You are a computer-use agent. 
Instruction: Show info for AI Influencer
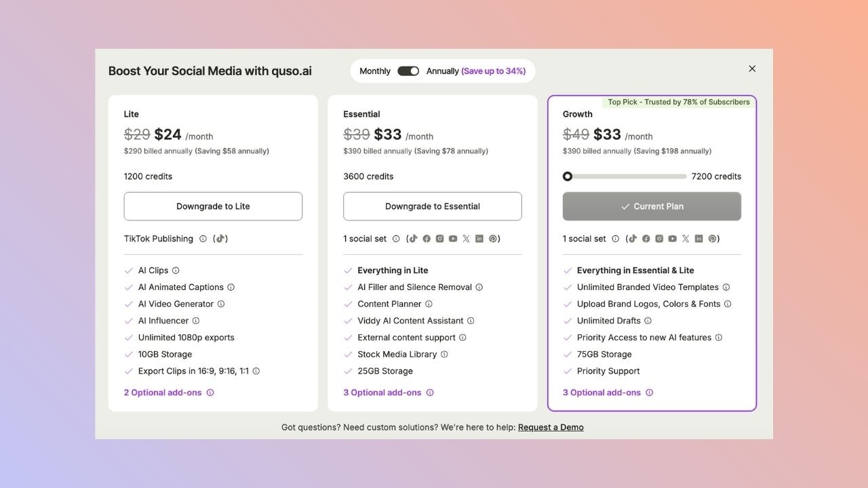pyautogui.click(x=196, y=321)
